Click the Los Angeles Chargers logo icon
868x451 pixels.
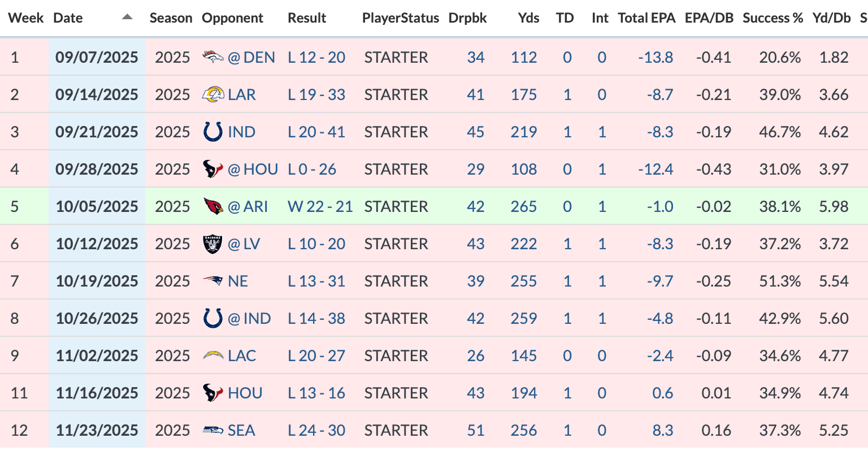pos(213,355)
